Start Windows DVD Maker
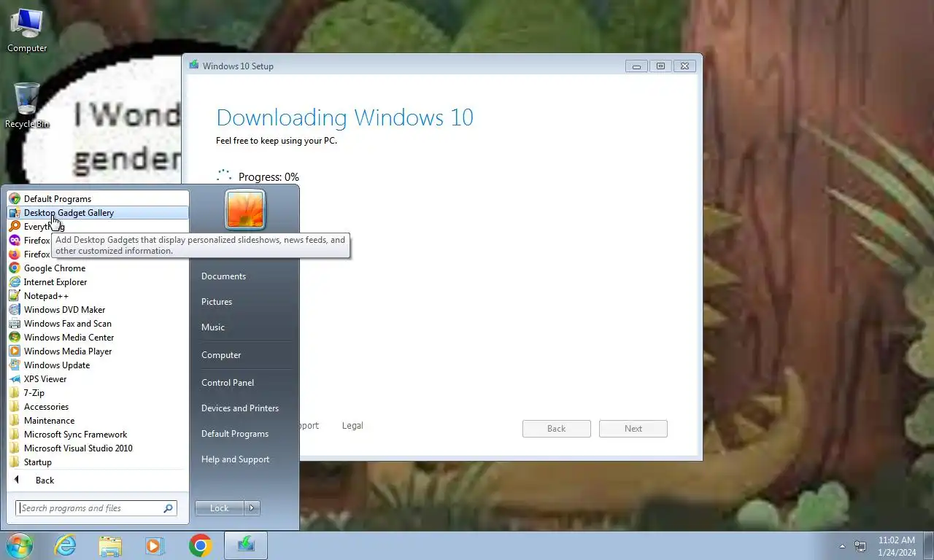Viewport: 934px width, 560px height. (x=98, y=309)
